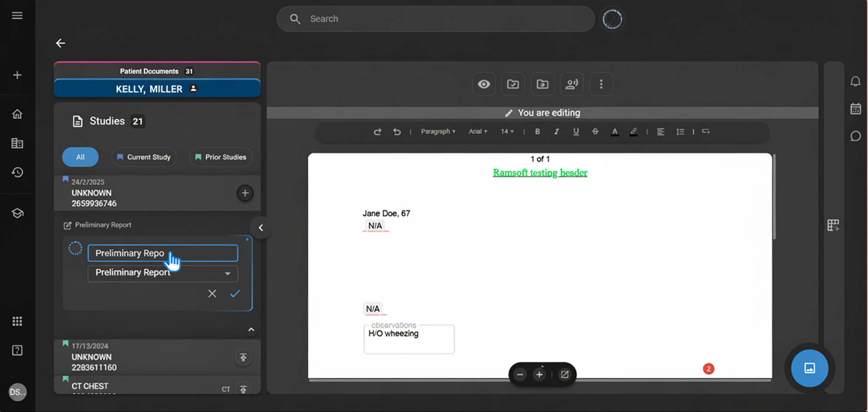Viewport: 868px width, 412px height.
Task: Select the Prior Studies filter
Action: pyautogui.click(x=220, y=157)
